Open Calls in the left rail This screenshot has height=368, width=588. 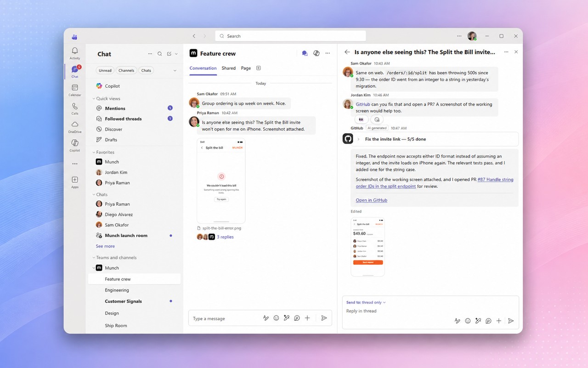75,108
